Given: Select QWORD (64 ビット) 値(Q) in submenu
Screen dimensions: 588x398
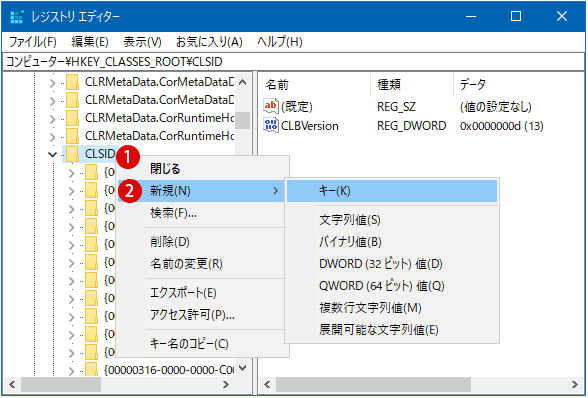Looking at the screenshot, I should point(392,286).
